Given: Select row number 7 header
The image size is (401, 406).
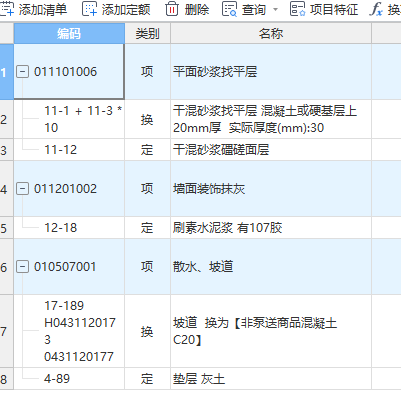Looking at the screenshot, I should pyautogui.click(x=6, y=331).
